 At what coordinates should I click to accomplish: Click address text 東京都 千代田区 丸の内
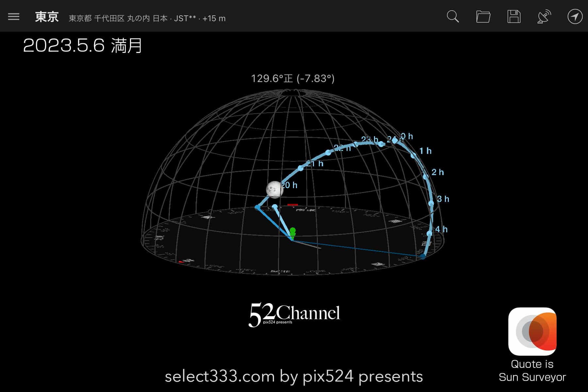(109, 18)
